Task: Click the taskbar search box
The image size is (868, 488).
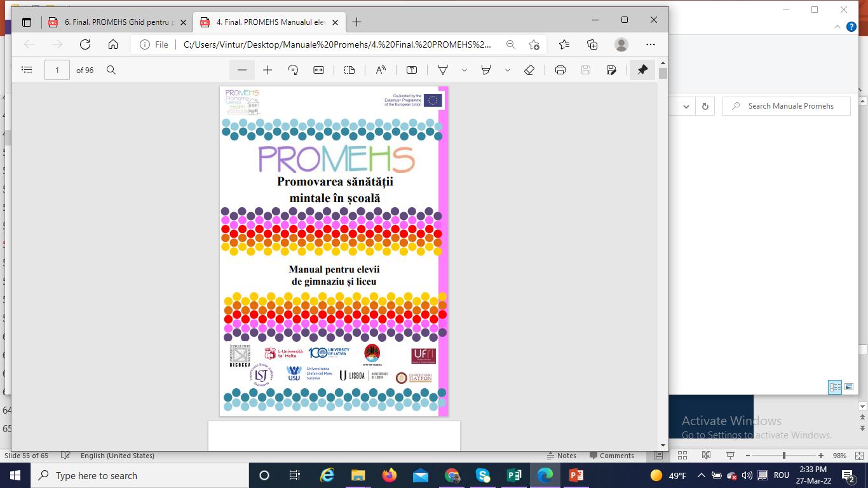Action: (x=140, y=475)
